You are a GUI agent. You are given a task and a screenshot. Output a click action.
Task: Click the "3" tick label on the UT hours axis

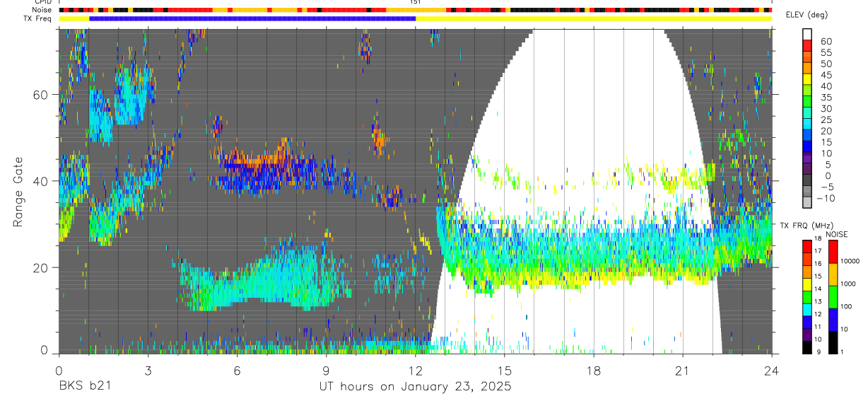pos(148,371)
